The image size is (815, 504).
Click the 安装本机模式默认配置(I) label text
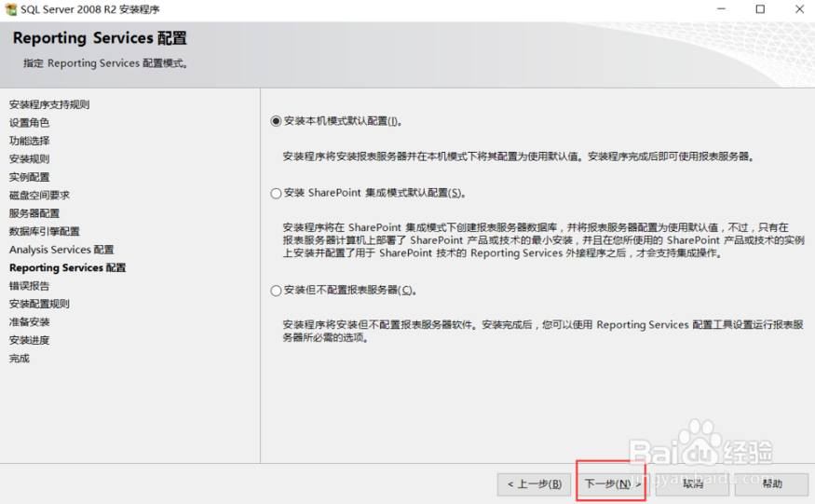pos(343,121)
